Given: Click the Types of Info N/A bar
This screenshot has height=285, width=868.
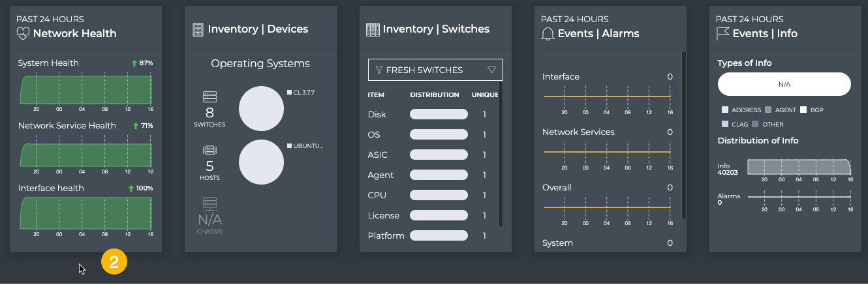Looking at the screenshot, I should coord(784,84).
